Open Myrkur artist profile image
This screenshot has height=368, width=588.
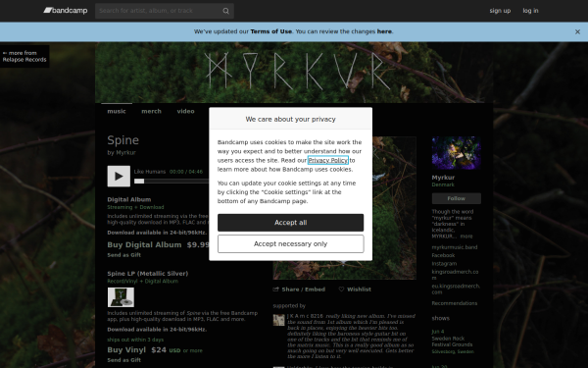[457, 153]
